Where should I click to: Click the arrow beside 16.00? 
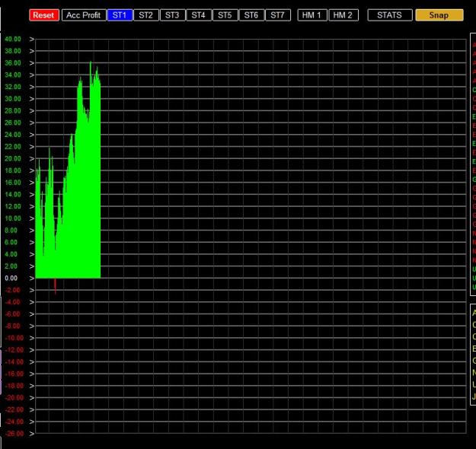point(32,183)
